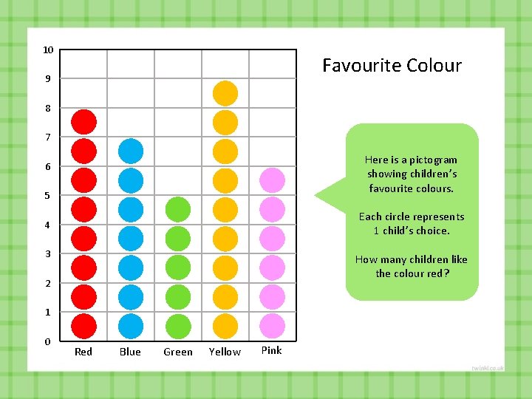Viewport: 532px width, 399px height.
Task: Click the twinkl.co.uk watermark link
Action: 488,368
